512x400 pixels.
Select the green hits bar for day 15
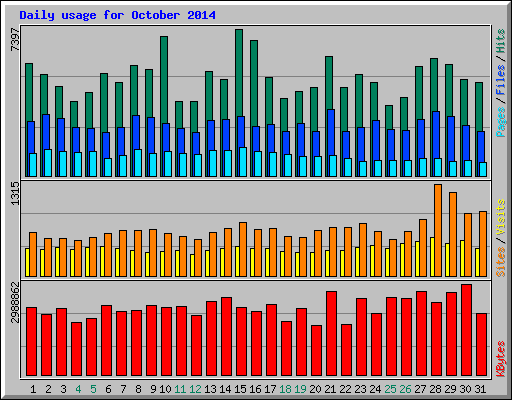[239, 73]
